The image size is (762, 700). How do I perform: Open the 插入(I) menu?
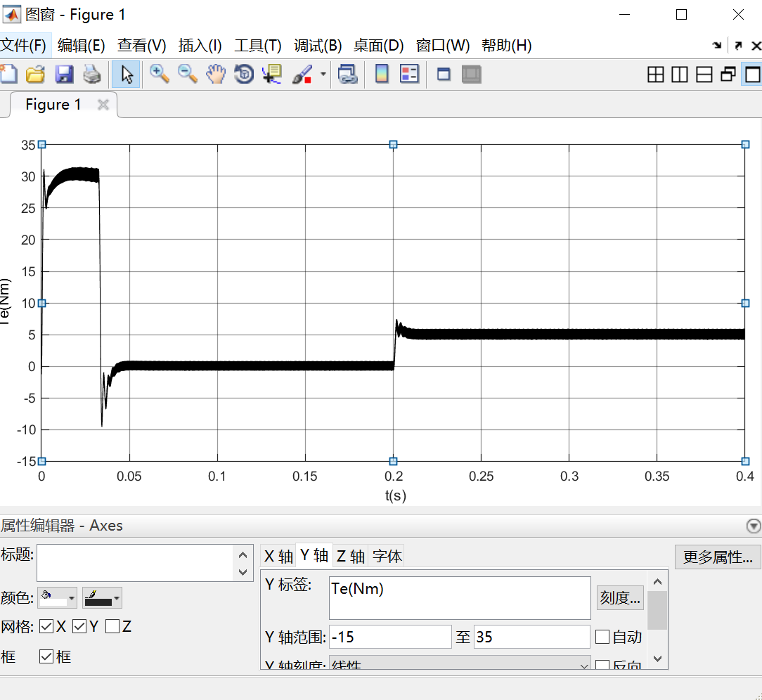click(200, 45)
